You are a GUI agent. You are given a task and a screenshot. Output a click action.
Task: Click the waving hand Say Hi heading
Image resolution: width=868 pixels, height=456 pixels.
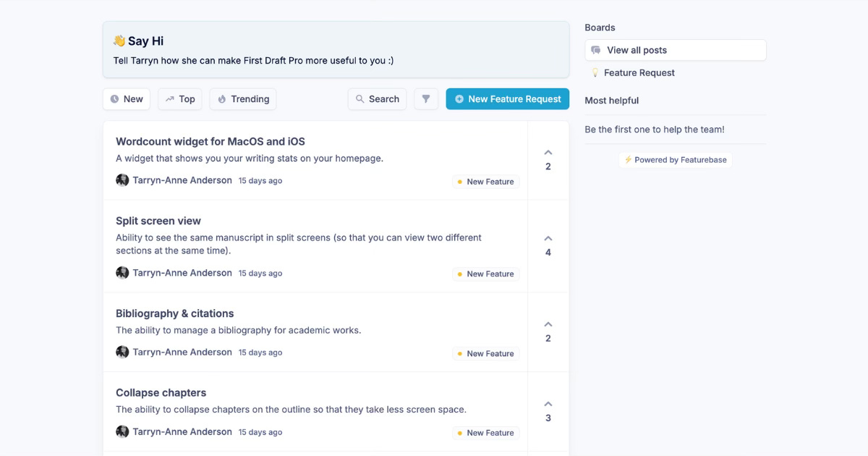tap(138, 41)
